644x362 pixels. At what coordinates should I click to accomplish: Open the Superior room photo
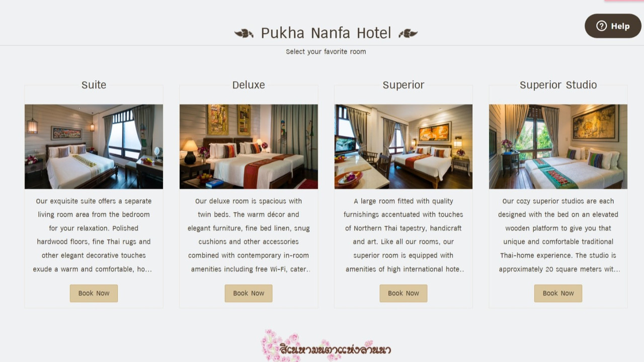click(x=404, y=147)
